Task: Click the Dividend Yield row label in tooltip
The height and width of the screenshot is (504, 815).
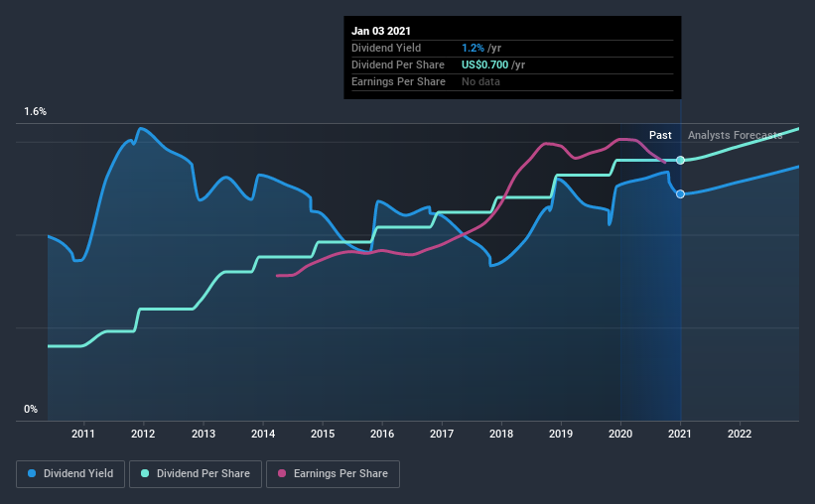Action: tap(386, 48)
